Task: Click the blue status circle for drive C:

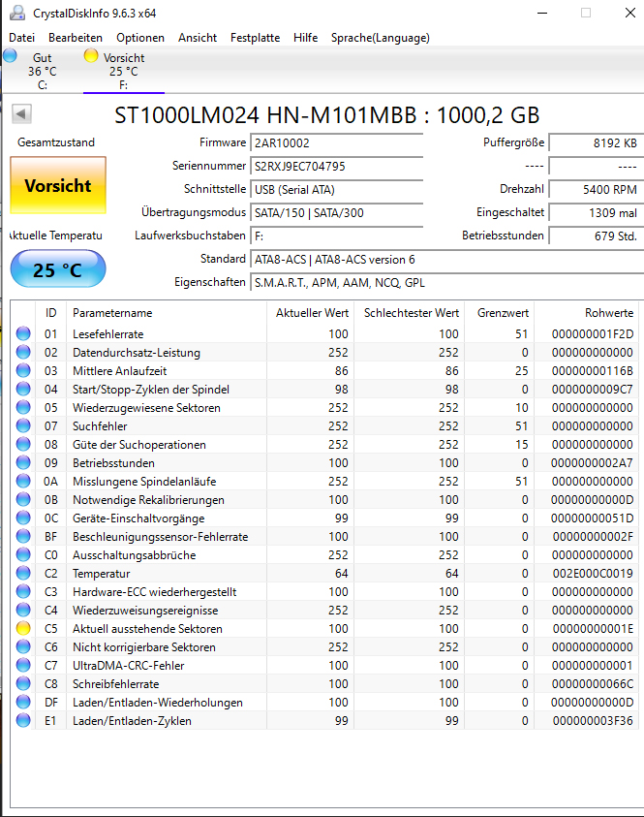Action: tap(10, 55)
